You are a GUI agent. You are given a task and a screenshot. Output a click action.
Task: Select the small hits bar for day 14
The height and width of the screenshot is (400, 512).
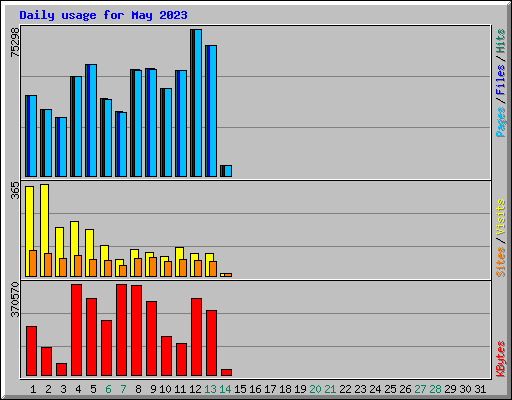[x=226, y=171]
